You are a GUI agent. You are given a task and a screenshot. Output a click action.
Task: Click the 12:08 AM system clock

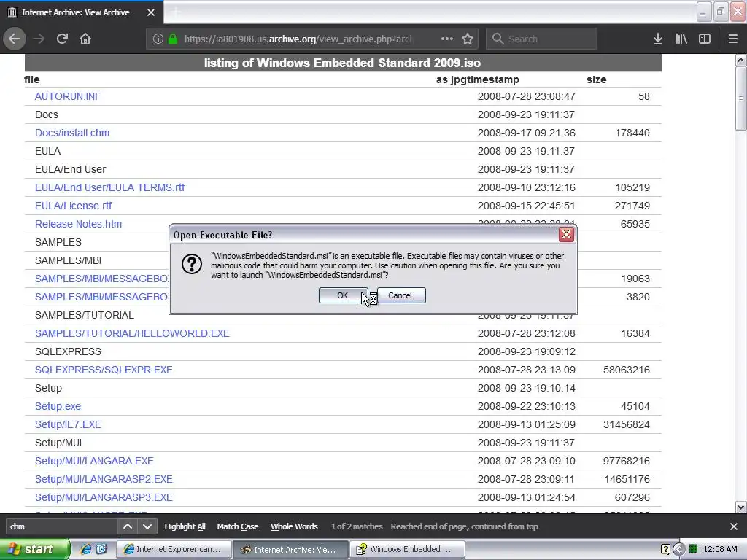(x=720, y=549)
